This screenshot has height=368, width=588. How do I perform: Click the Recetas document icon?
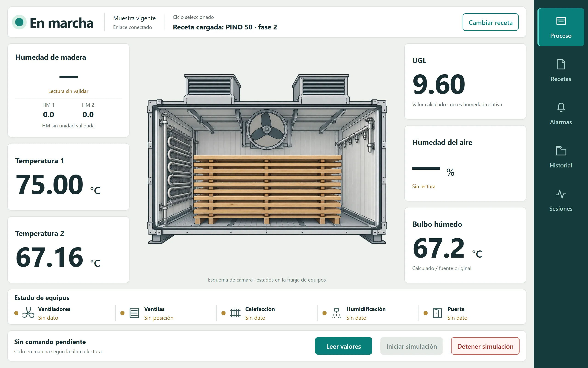[x=561, y=64]
